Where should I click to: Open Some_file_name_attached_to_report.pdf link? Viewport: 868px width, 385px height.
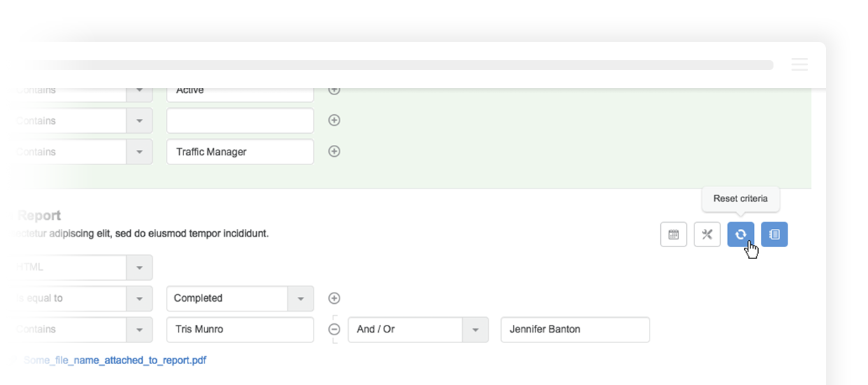pyautogui.click(x=115, y=360)
